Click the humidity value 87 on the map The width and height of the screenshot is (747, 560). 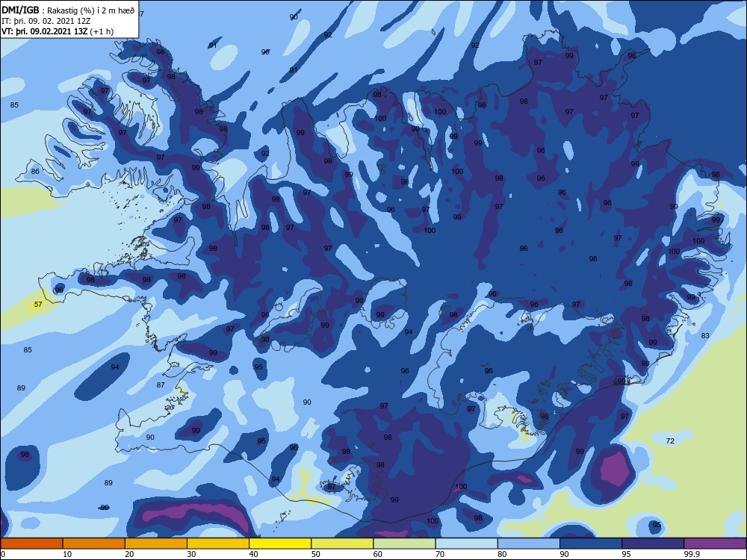coord(161,385)
